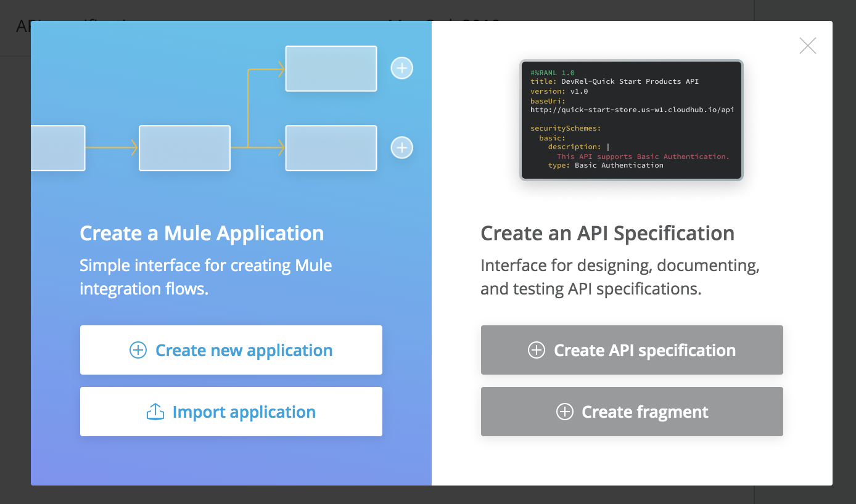Click the Create API specification button
The height and width of the screenshot is (504, 856).
[x=632, y=350]
